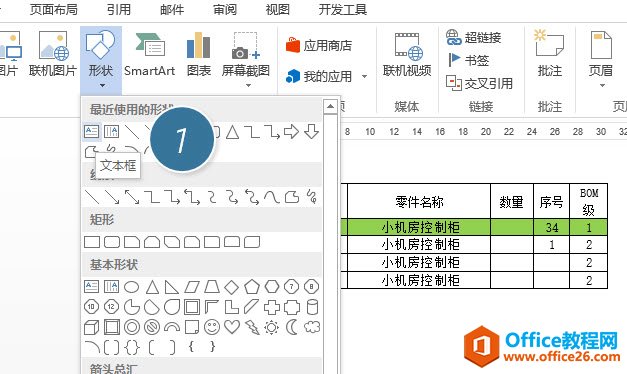Open the 开发工具 tab
This screenshot has height=374, width=627.
click(x=343, y=9)
